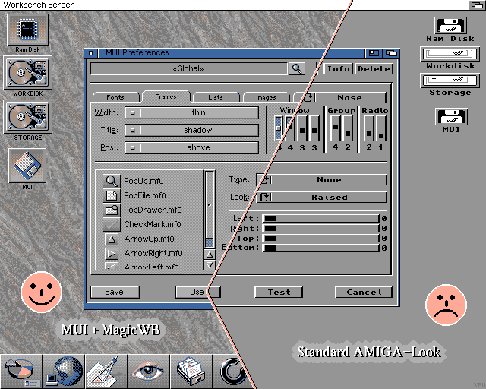Click the Delete button
The image size is (486, 389).
(x=374, y=69)
